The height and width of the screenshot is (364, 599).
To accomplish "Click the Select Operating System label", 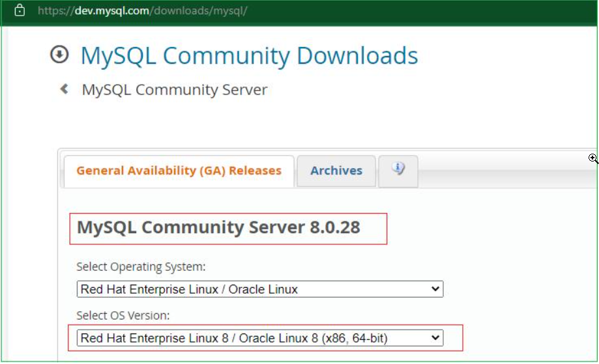I will 141,267.
